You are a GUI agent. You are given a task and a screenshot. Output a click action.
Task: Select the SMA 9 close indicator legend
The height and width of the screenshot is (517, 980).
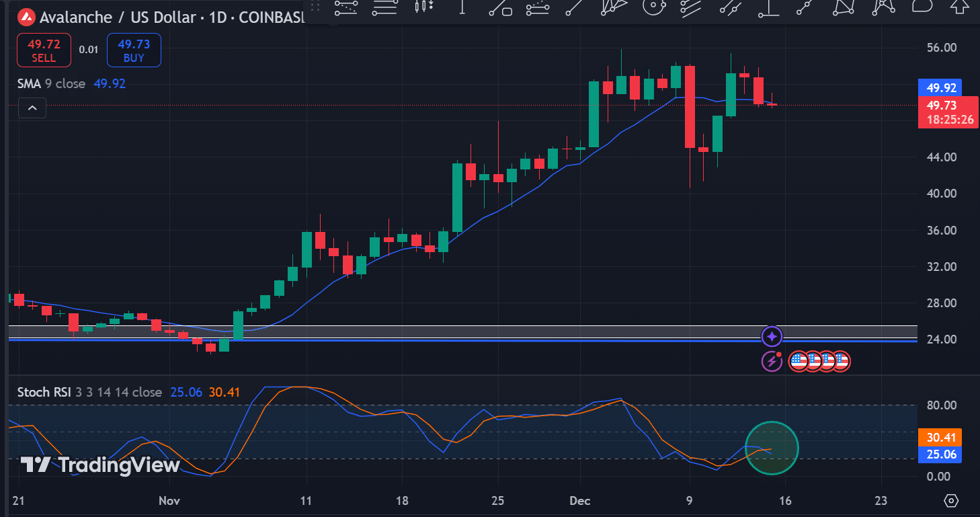coord(51,83)
